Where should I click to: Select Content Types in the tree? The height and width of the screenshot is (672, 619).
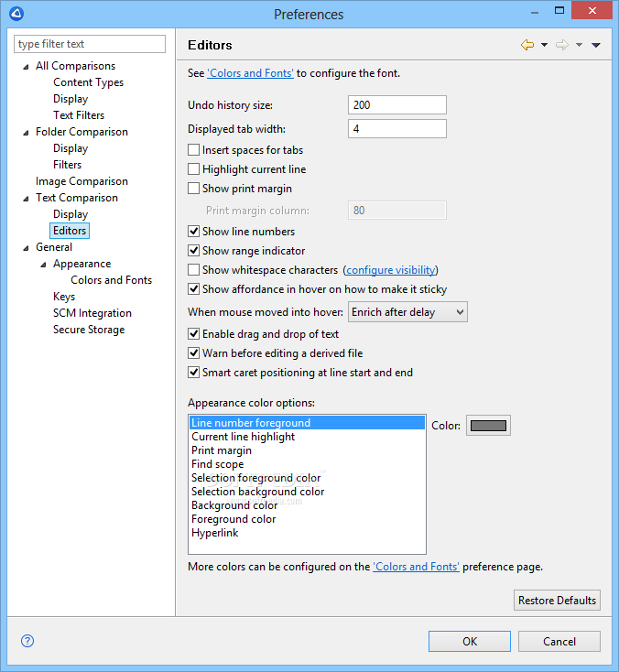coord(88,82)
